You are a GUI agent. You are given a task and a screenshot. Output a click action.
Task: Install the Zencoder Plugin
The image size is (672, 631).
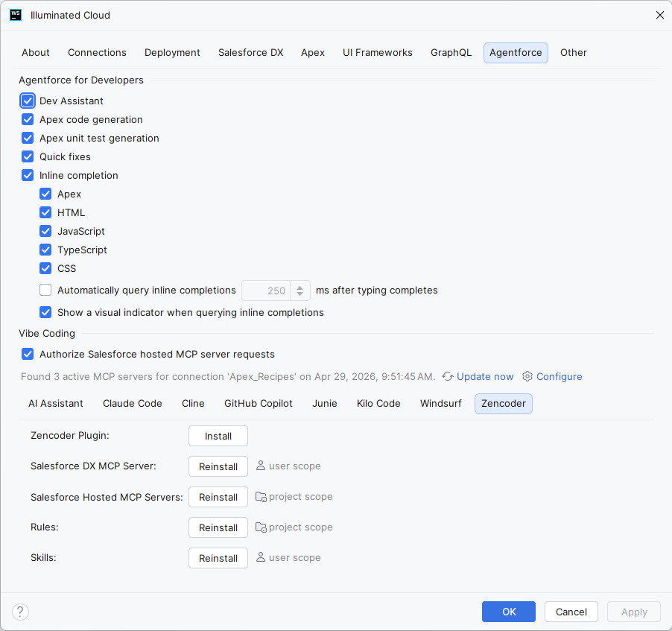pyautogui.click(x=218, y=436)
